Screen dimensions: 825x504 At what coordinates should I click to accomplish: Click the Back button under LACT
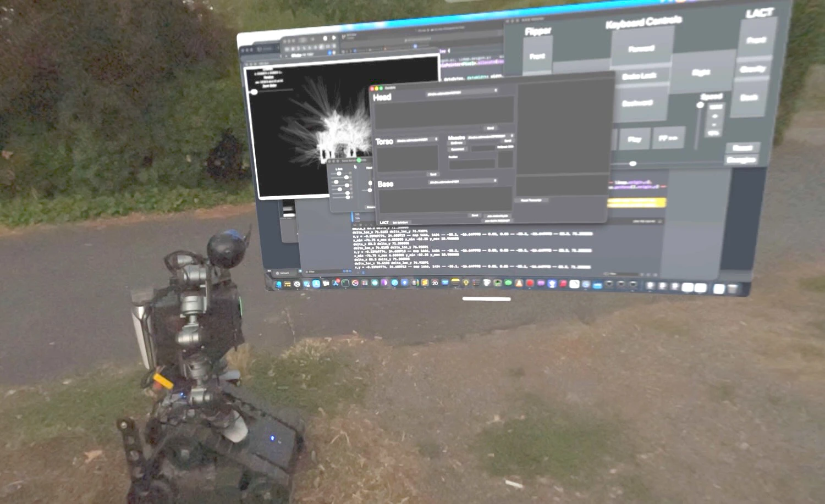[750, 98]
